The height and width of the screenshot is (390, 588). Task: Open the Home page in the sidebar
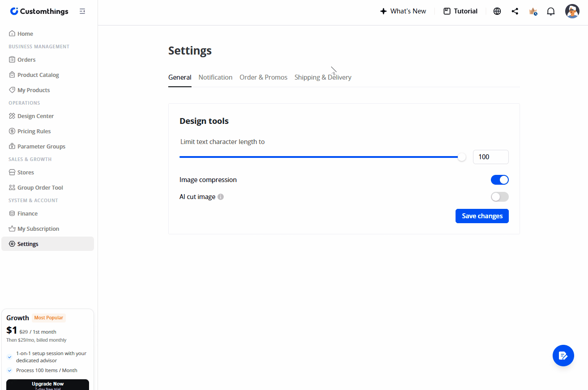click(x=48, y=34)
